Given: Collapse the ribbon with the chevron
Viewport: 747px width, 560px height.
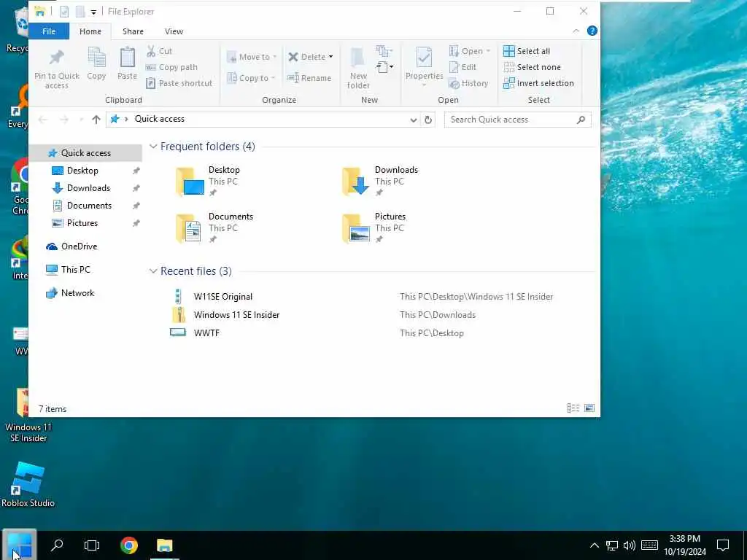Looking at the screenshot, I should tap(576, 31).
